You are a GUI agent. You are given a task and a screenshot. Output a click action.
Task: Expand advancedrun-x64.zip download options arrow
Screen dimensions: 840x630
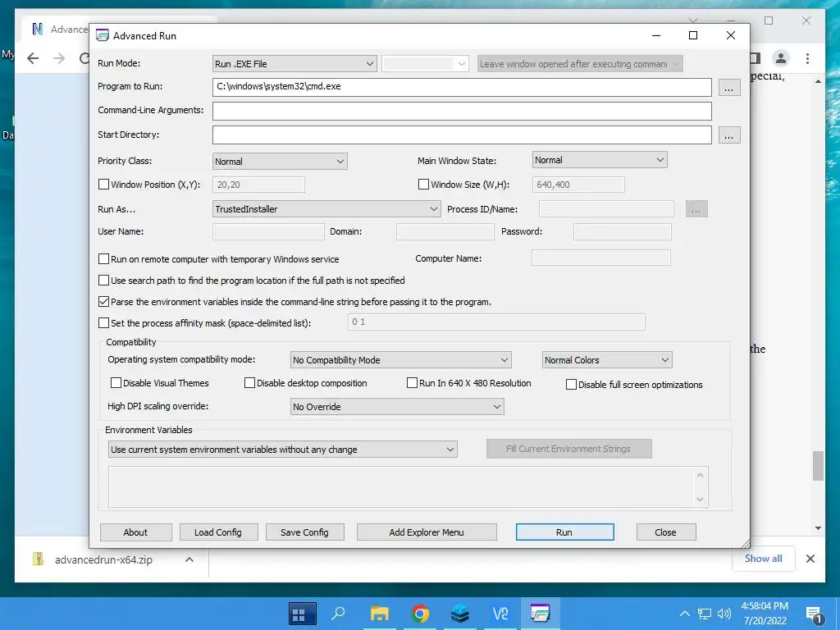tap(189, 559)
